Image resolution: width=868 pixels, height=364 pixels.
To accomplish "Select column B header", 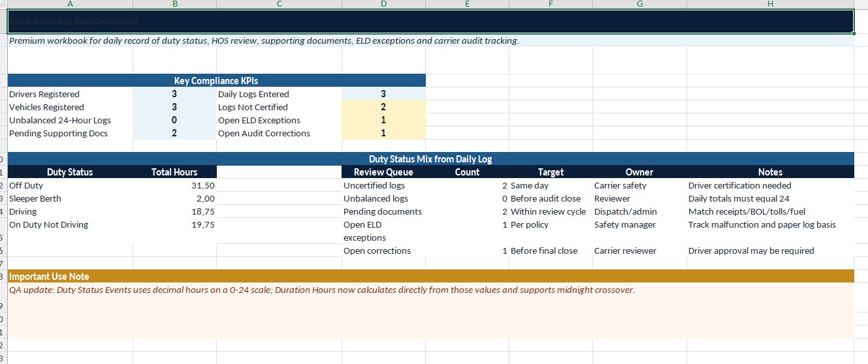I will 174,4.
